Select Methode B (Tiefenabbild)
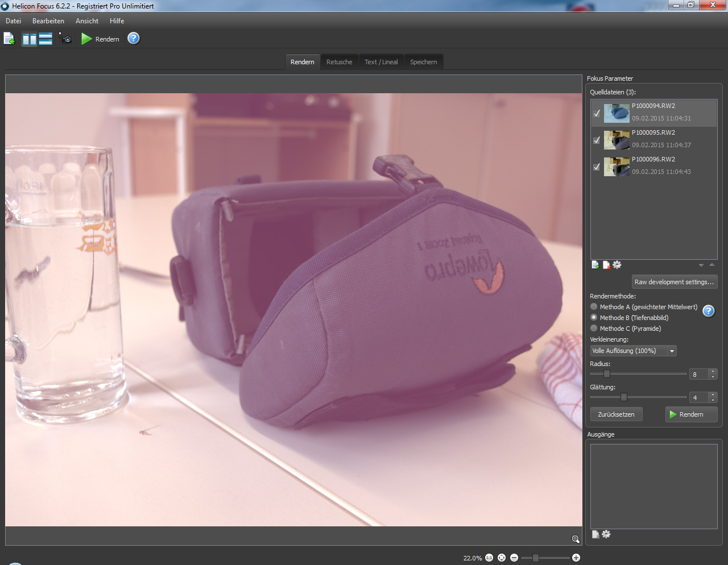Image resolution: width=728 pixels, height=565 pixels. (630, 318)
